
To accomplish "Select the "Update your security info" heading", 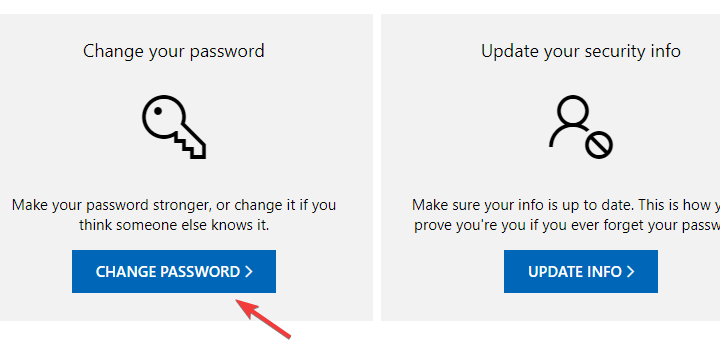I will tap(581, 51).
